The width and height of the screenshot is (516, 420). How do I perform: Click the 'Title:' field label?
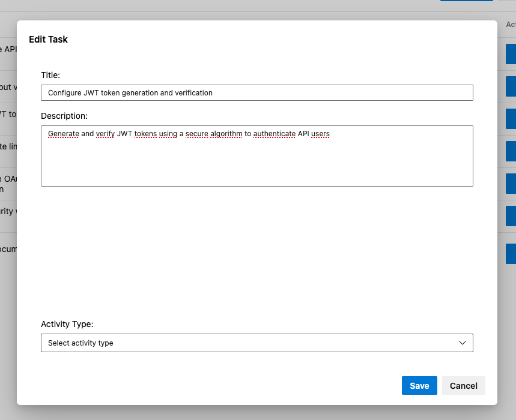tap(50, 75)
